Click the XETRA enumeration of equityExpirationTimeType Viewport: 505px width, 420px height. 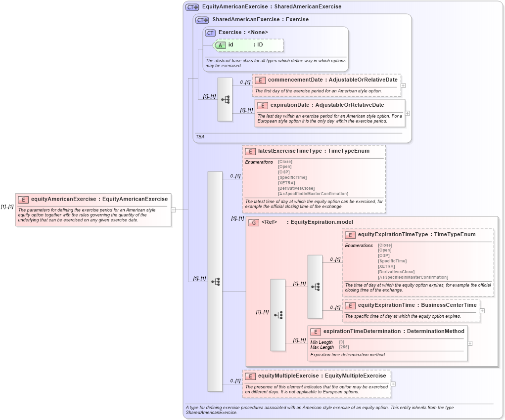click(x=386, y=266)
